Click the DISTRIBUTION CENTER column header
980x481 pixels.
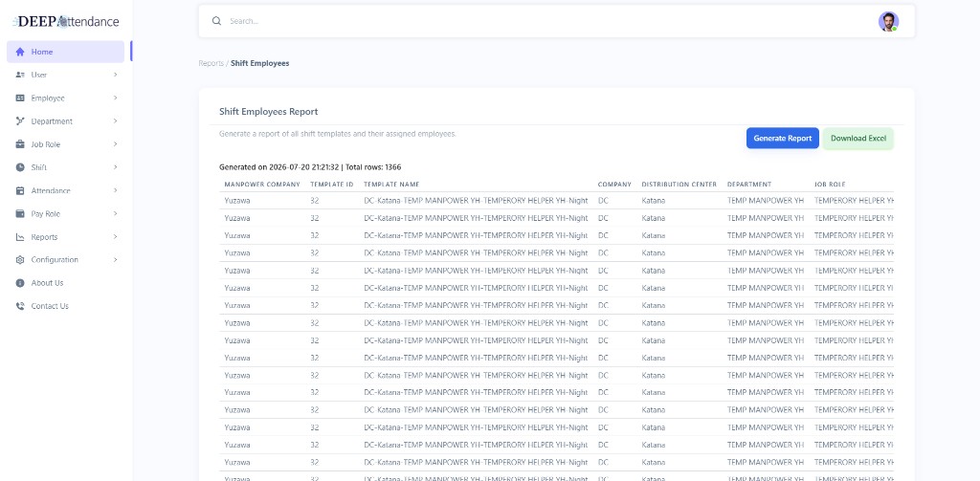point(679,185)
